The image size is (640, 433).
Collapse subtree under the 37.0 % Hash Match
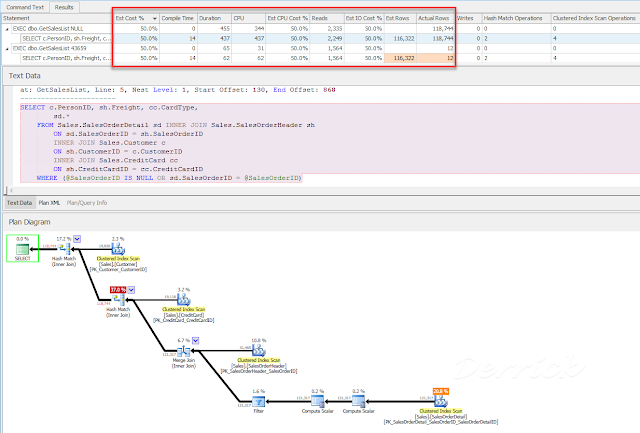[131, 290]
